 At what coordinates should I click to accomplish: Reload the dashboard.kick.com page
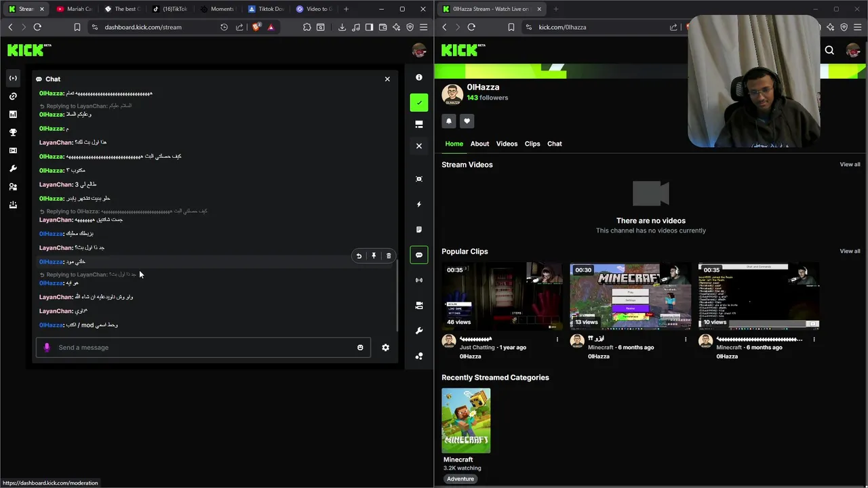[x=37, y=27]
